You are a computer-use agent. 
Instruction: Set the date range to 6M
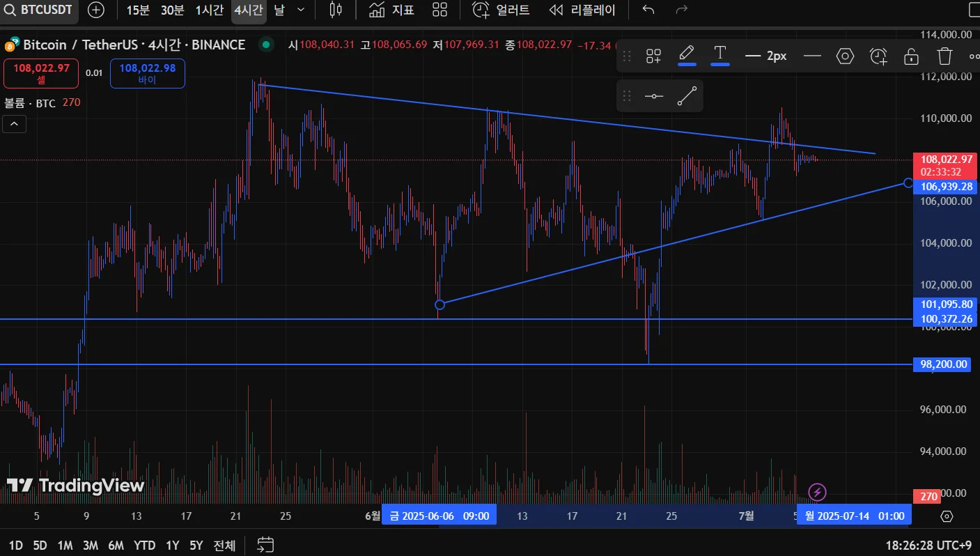(x=116, y=546)
